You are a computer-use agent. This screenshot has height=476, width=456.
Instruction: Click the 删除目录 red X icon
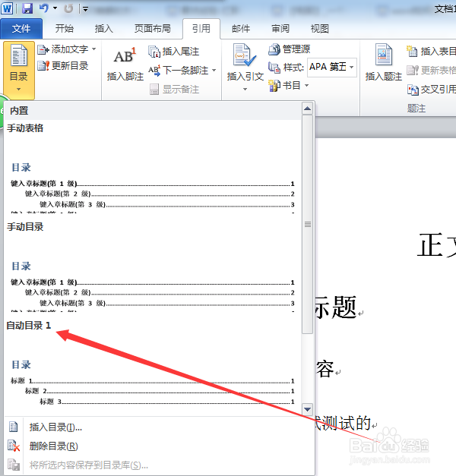pyautogui.click(x=14, y=446)
